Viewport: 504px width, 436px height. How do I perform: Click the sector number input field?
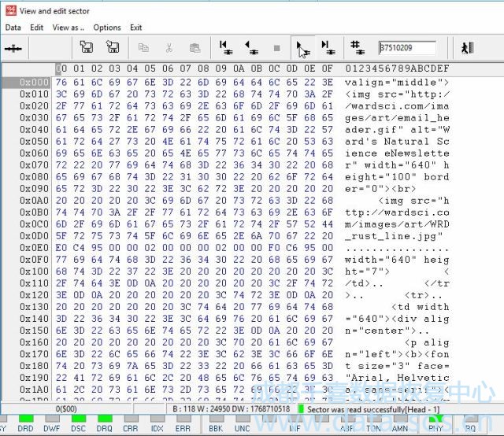(x=406, y=48)
